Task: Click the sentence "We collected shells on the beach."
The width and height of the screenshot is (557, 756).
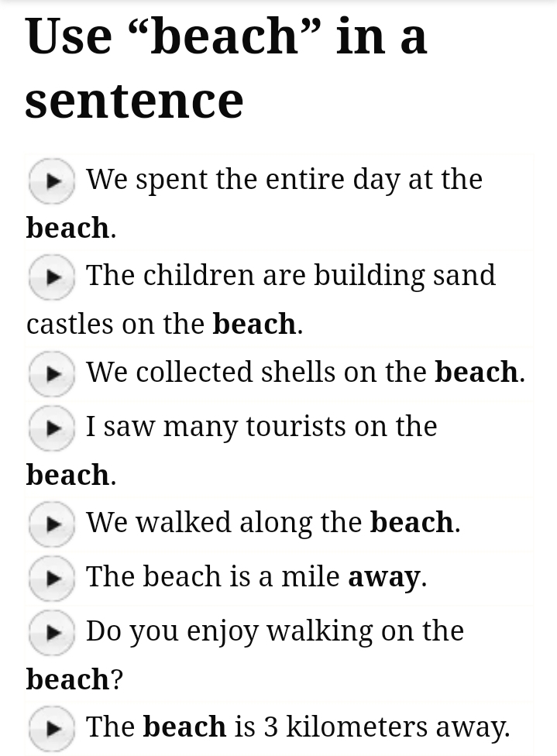Action: click(x=305, y=373)
